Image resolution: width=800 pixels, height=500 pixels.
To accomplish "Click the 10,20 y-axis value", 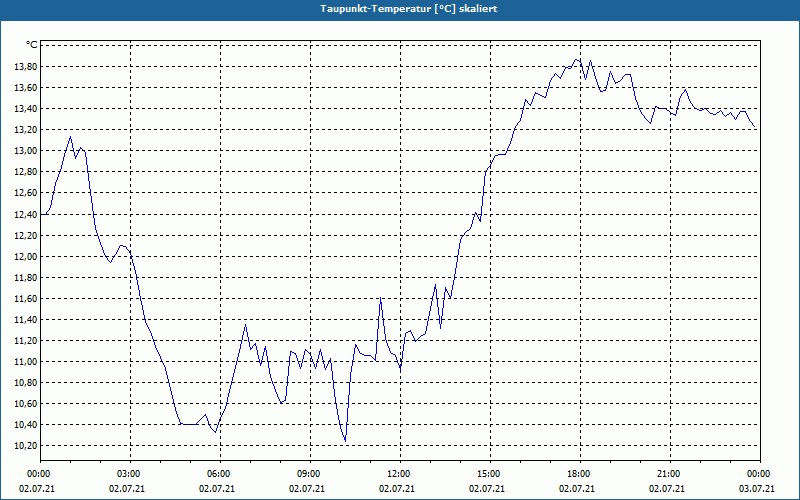I will pyautogui.click(x=25, y=445).
